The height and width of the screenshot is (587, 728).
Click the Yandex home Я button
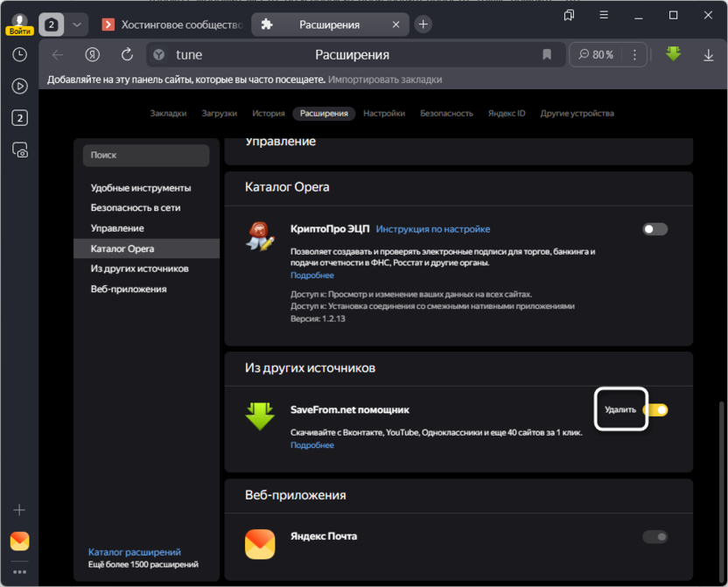(93, 55)
